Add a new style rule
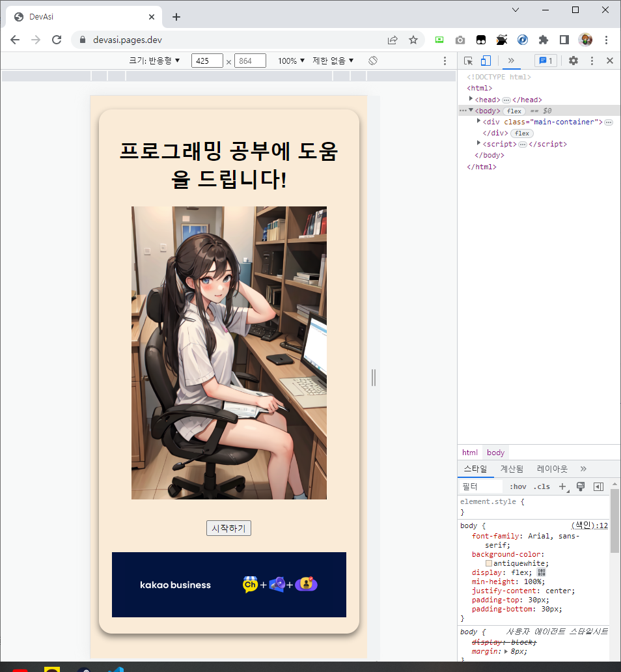This screenshot has height=672, width=621. pos(562,486)
